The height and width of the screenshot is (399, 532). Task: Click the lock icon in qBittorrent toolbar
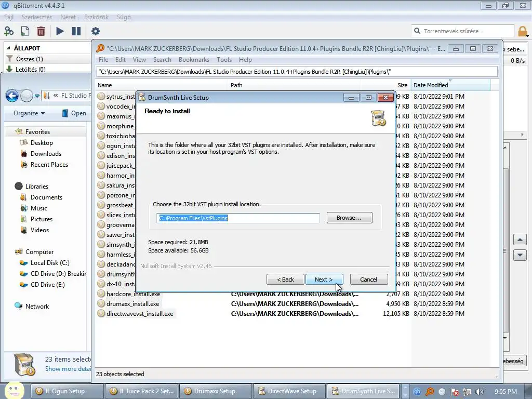[523, 31]
